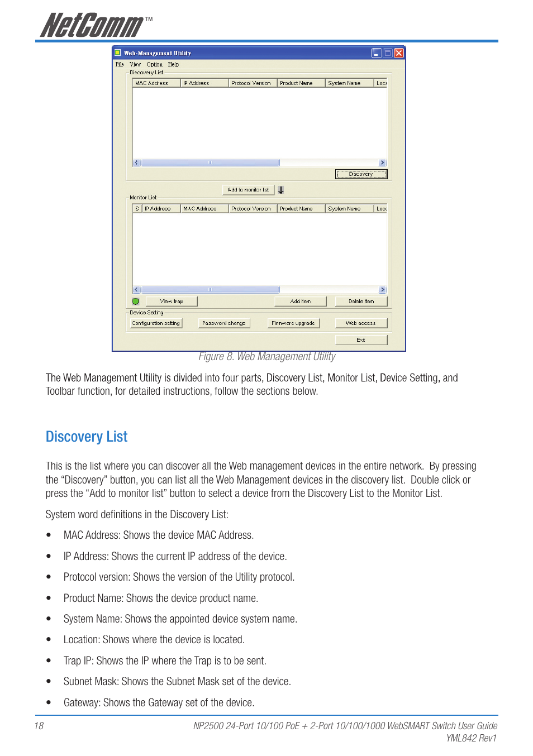Click the Exit button
Viewport: 533px width, 756px height.
coord(361,340)
